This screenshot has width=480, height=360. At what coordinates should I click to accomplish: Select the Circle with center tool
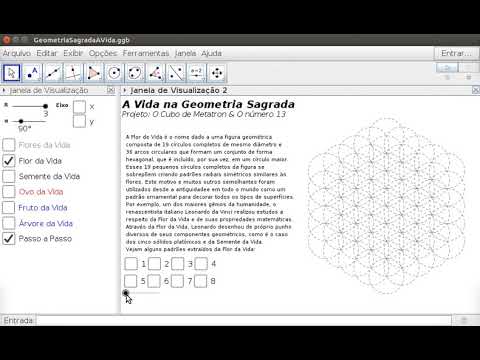(114, 73)
